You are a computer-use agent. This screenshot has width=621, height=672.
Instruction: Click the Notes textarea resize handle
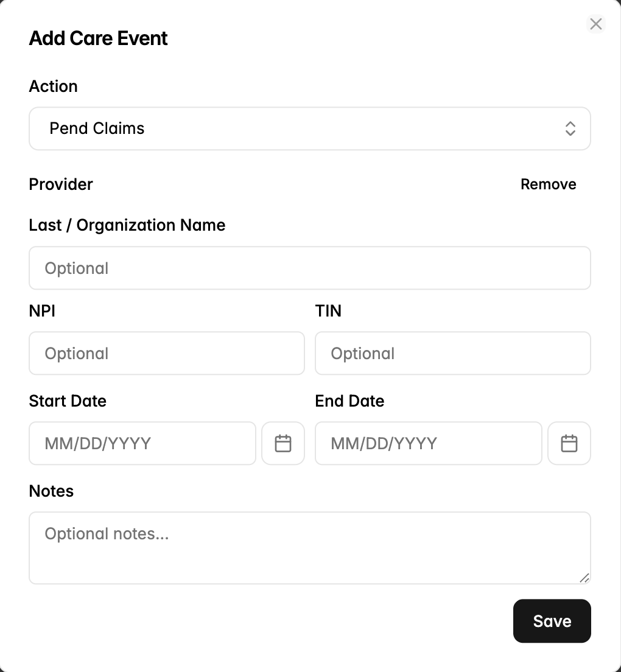(x=584, y=578)
